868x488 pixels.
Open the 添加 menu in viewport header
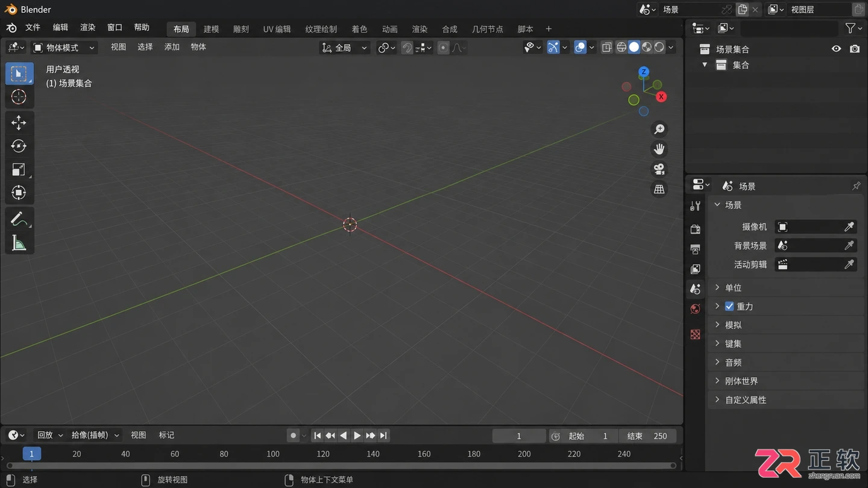[172, 47]
